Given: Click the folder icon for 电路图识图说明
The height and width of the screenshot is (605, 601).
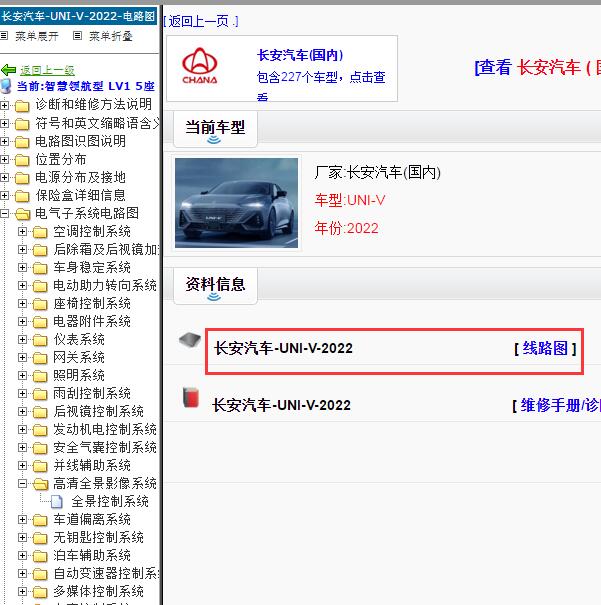Looking at the screenshot, I should pos(22,142).
